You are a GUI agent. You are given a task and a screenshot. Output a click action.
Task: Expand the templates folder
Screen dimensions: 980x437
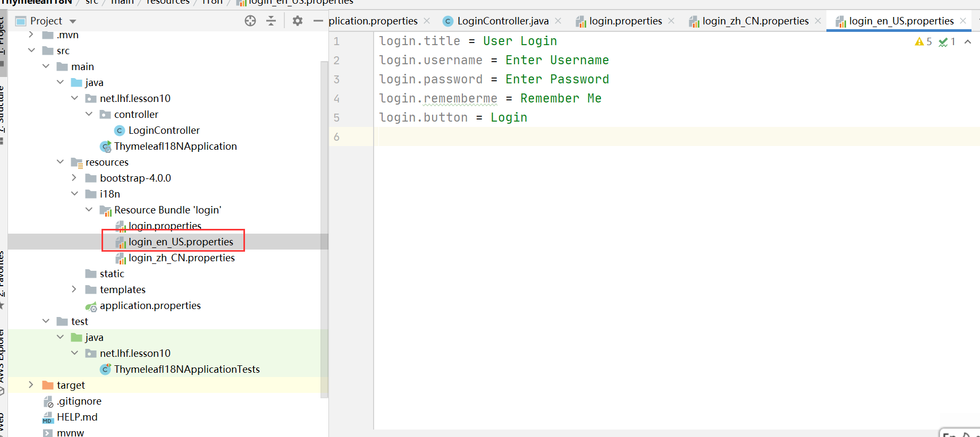pyautogui.click(x=74, y=289)
